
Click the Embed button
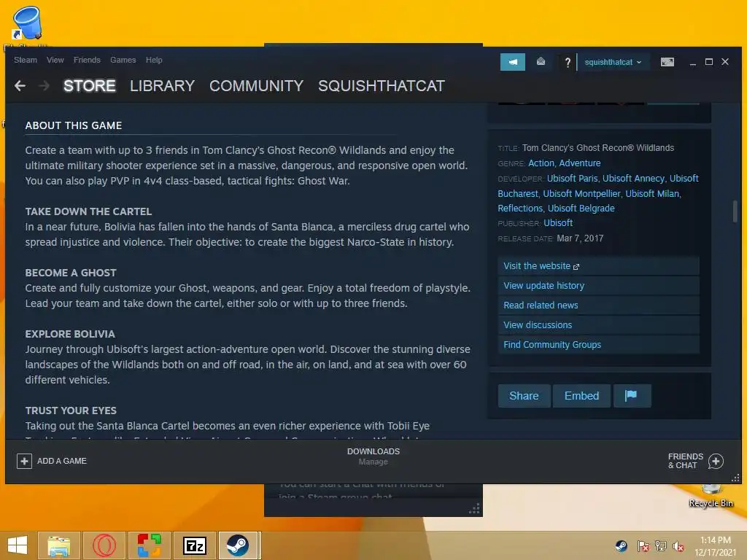click(x=581, y=396)
